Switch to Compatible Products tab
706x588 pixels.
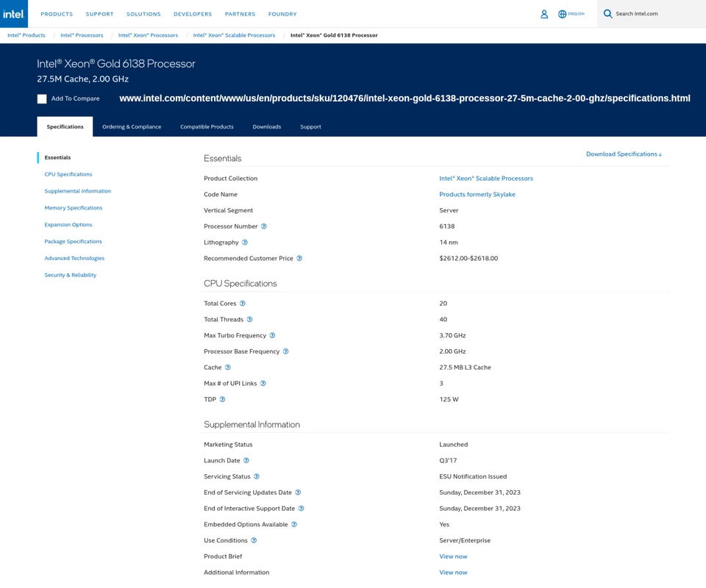(x=207, y=127)
